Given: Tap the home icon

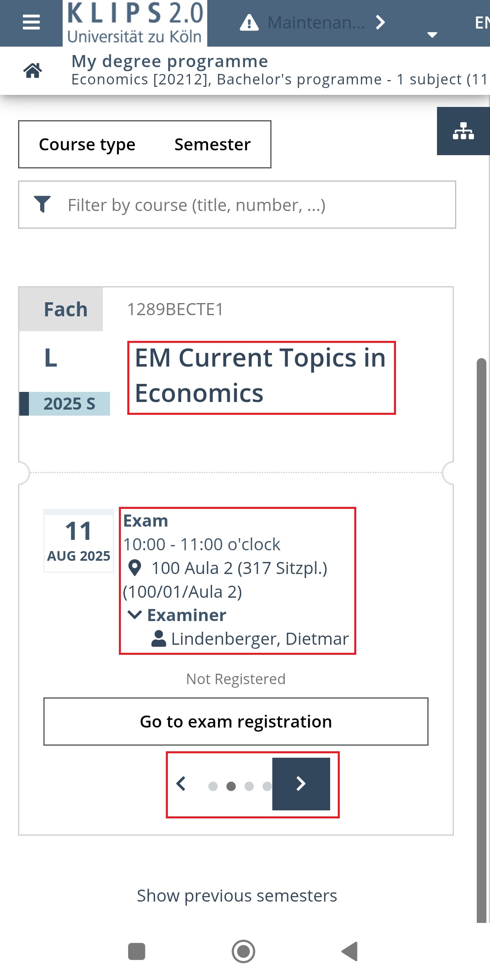Looking at the screenshot, I should tap(33, 70).
